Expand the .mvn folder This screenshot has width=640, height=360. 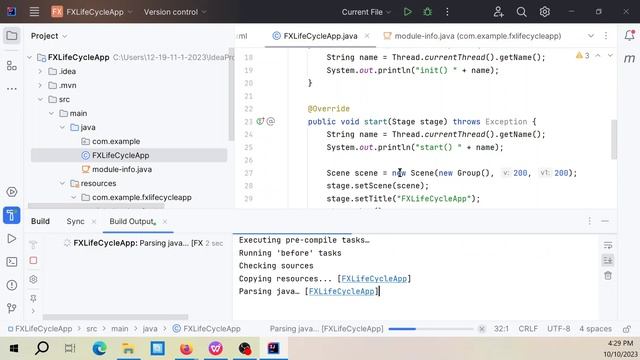coord(40,85)
